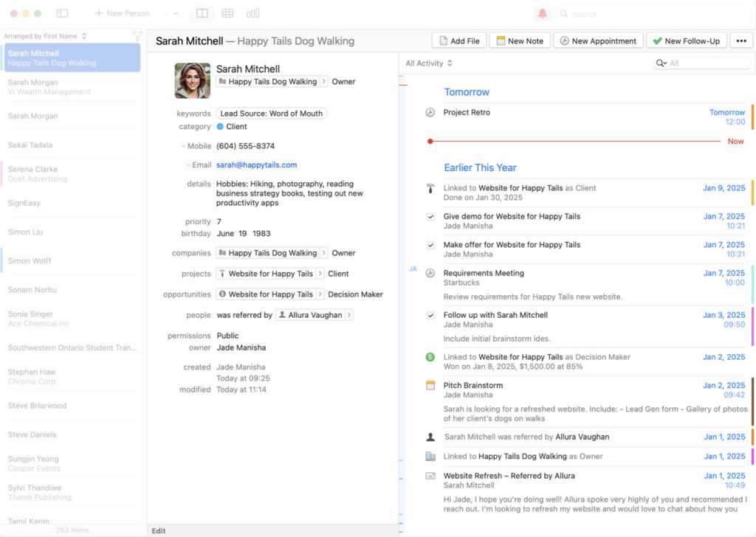Viewport: 756px width, 537px height.
Task: Click the red Now timeline marker
Action: pyautogui.click(x=430, y=141)
